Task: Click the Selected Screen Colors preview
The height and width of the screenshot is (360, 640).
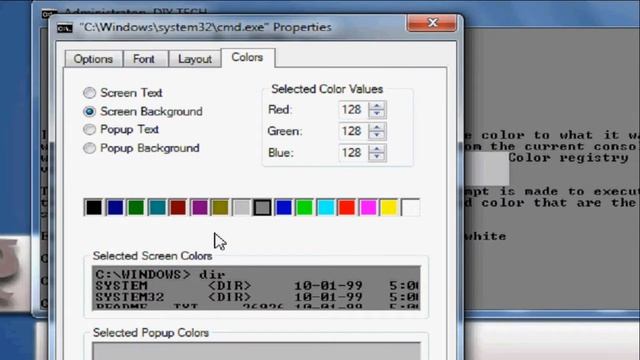Action: click(256, 288)
